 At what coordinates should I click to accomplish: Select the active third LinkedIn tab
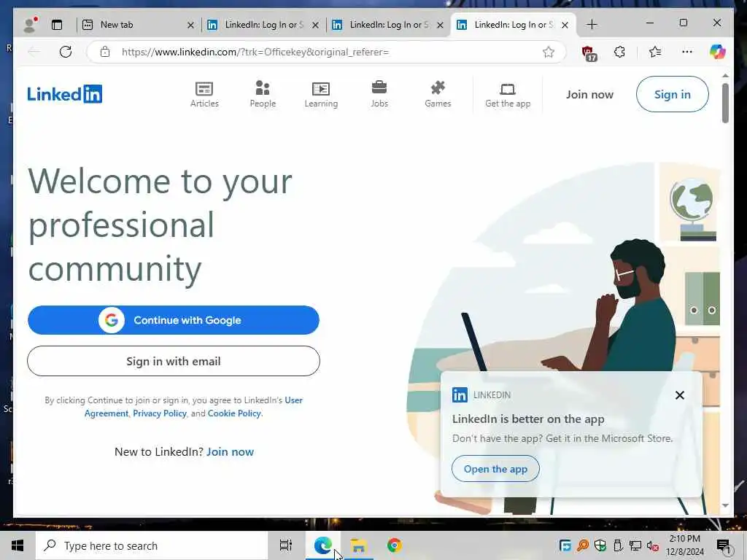513,25
